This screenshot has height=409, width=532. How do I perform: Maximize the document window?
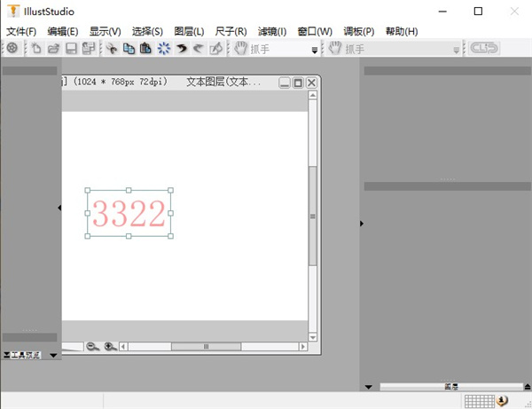(x=298, y=83)
